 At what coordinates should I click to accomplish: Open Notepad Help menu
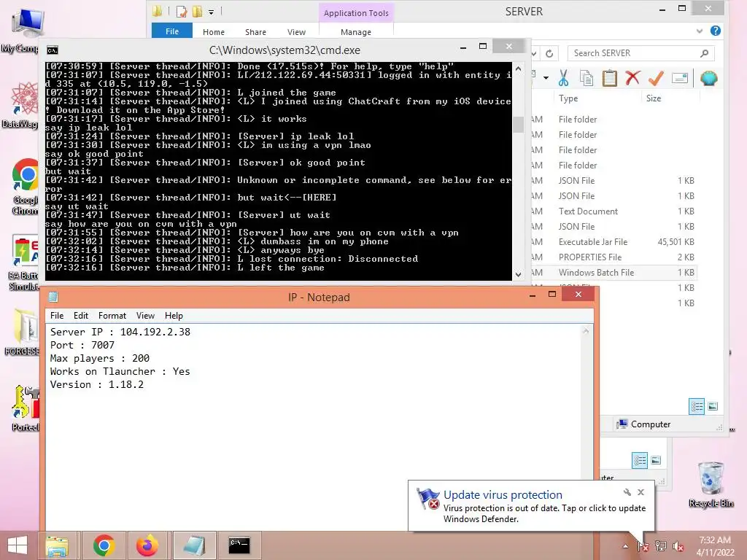pos(174,316)
